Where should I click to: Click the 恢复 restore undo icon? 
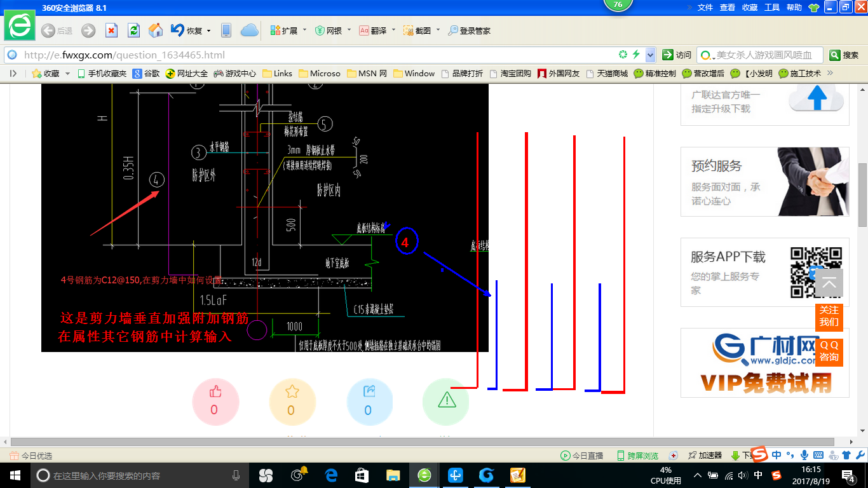177,30
